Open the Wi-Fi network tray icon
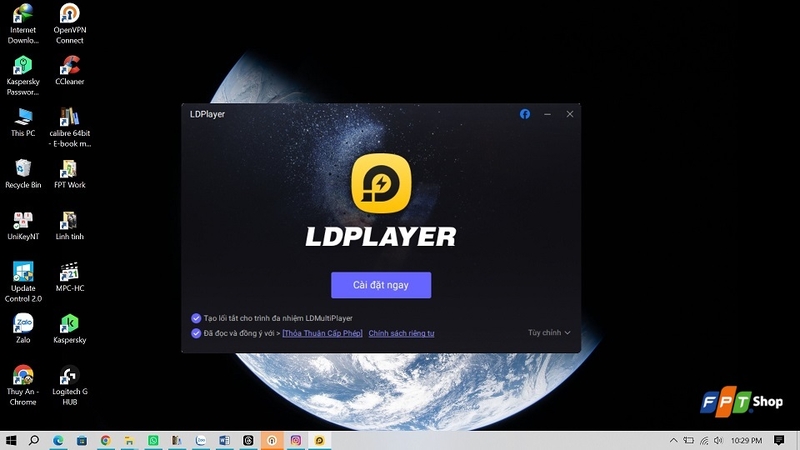 coord(704,440)
